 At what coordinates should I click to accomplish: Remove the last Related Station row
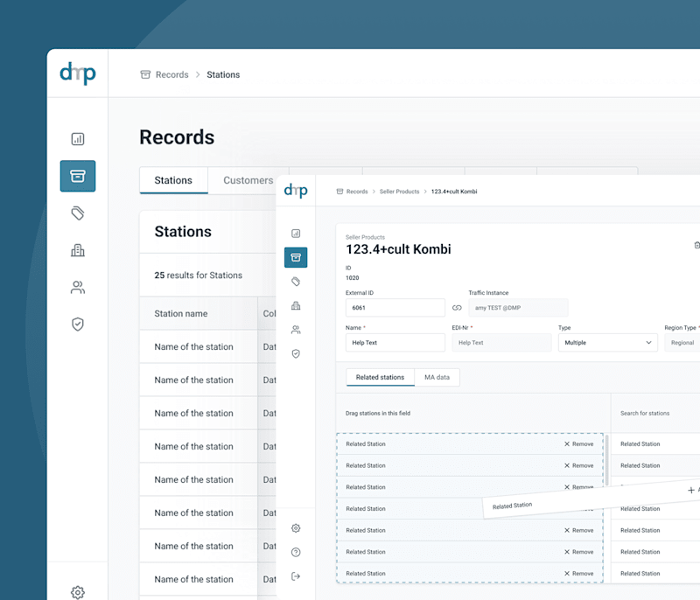point(578,573)
